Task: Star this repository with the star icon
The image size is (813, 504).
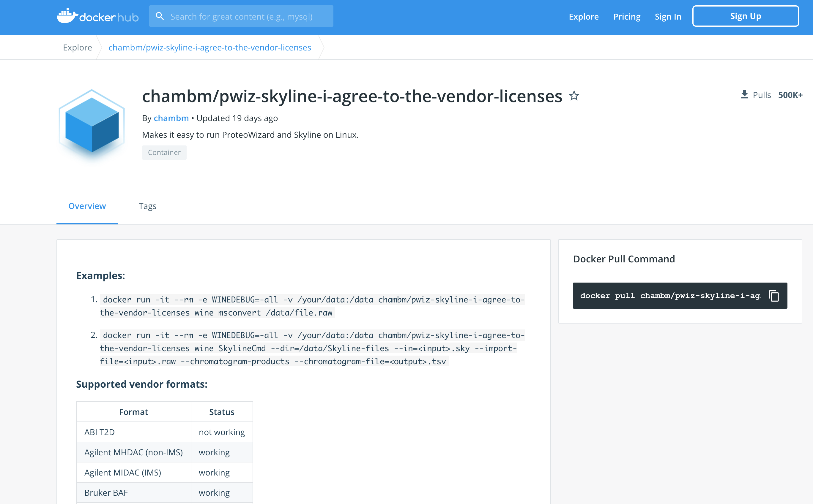Action: click(x=574, y=96)
